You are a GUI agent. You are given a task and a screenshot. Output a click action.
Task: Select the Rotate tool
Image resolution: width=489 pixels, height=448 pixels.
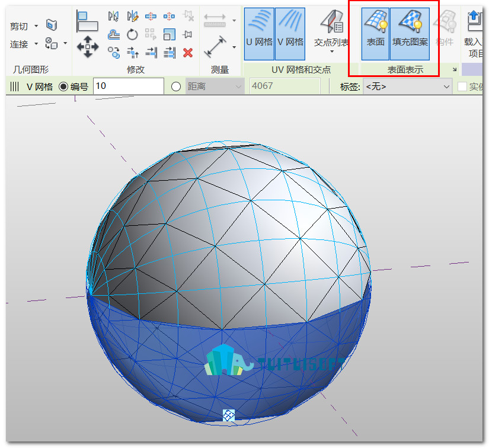tap(132, 34)
